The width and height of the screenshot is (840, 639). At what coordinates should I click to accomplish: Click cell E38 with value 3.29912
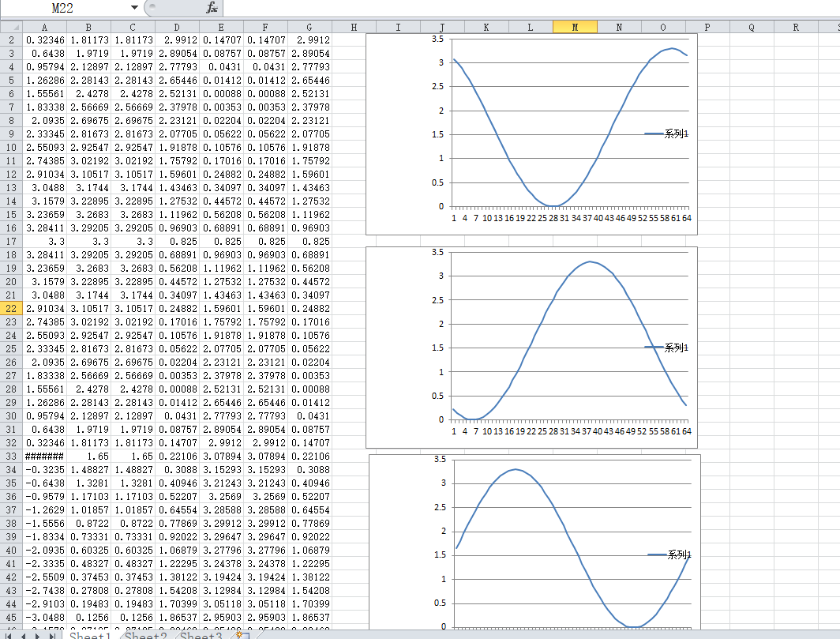(x=221, y=523)
